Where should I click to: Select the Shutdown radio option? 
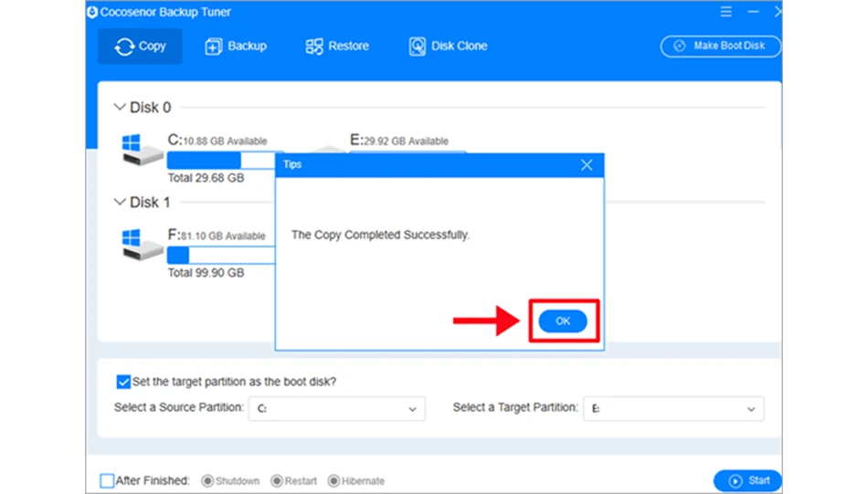tap(207, 480)
